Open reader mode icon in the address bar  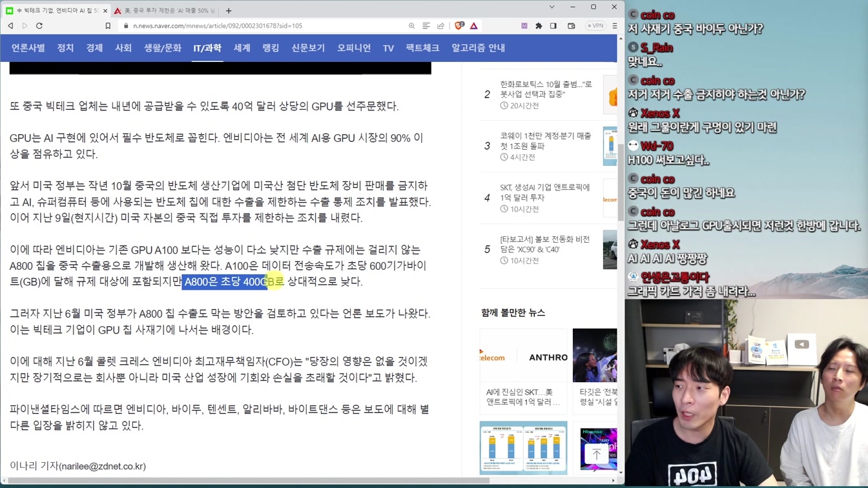coord(426,26)
